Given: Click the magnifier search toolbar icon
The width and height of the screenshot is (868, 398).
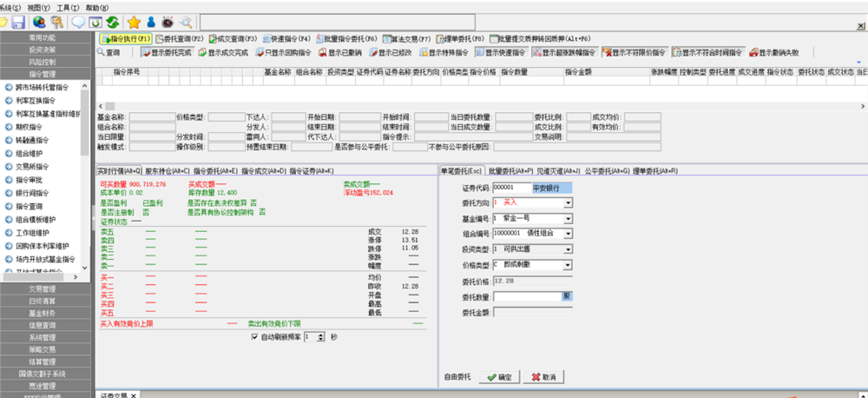Looking at the screenshot, I should click(186, 23).
